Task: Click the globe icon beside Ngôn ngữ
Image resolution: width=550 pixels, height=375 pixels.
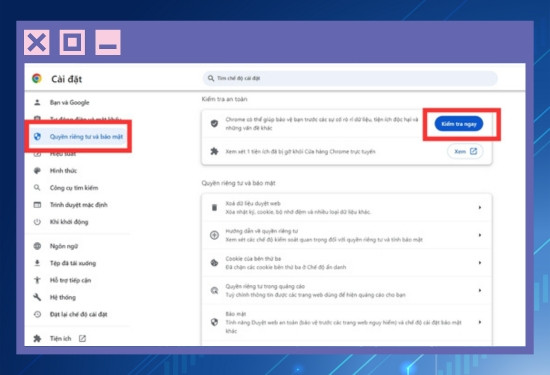Action: [x=37, y=246]
